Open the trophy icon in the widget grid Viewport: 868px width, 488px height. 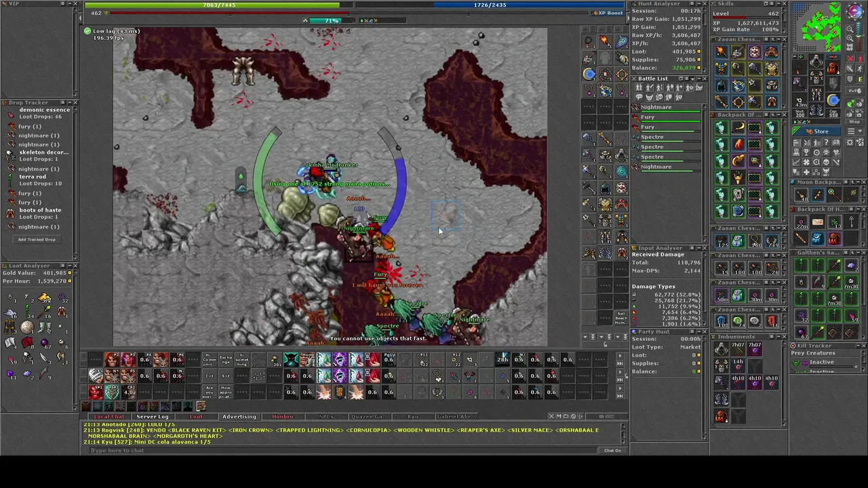806,152
